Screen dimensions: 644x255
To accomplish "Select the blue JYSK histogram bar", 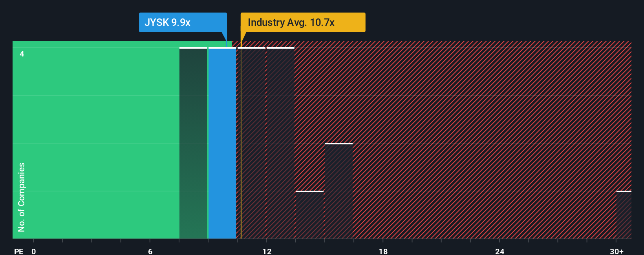I will click(222, 143).
